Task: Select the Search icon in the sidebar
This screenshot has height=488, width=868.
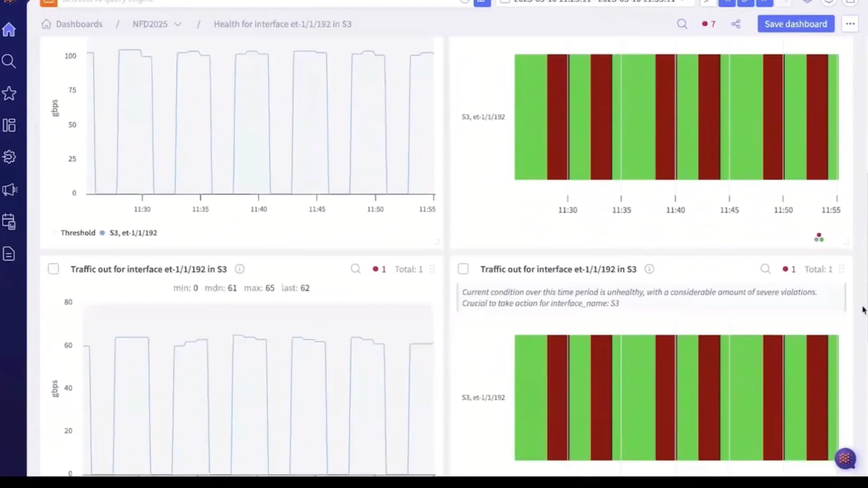Action: 9,61
